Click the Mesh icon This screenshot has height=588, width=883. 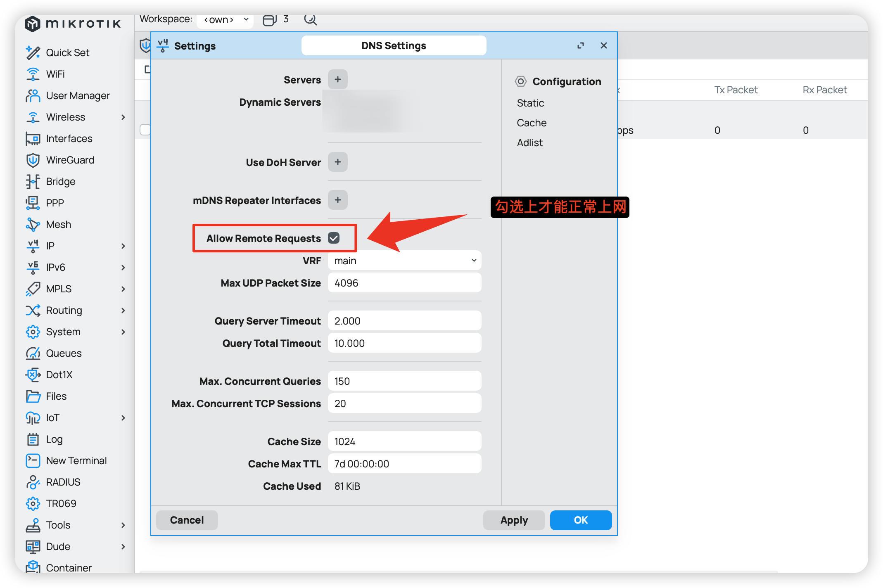33,224
